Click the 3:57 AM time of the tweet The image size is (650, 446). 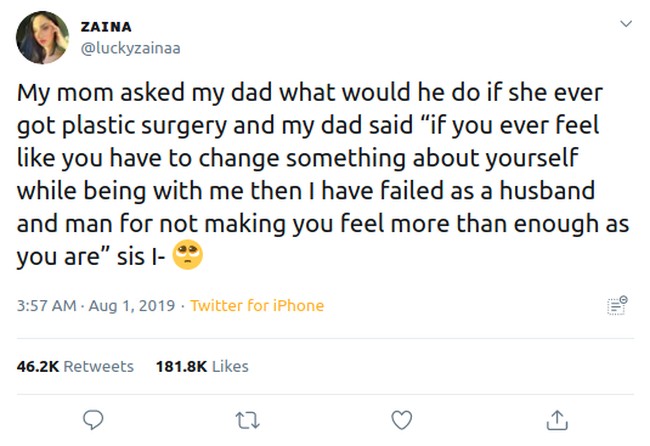click(x=46, y=306)
